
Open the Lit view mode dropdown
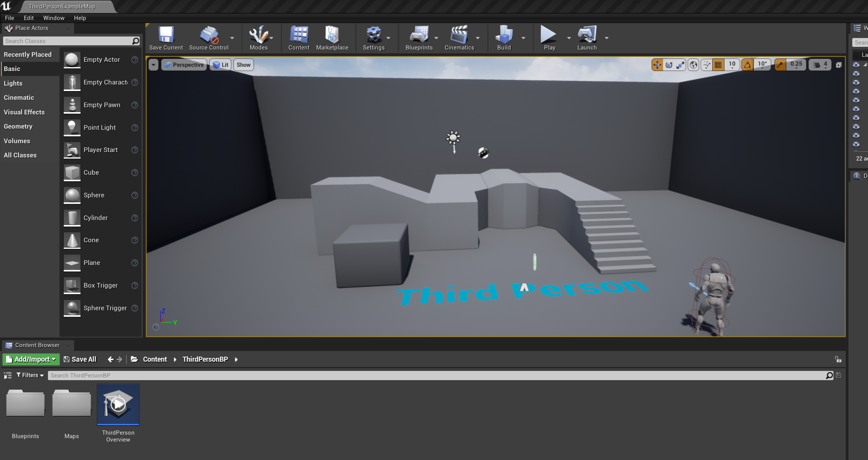221,65
